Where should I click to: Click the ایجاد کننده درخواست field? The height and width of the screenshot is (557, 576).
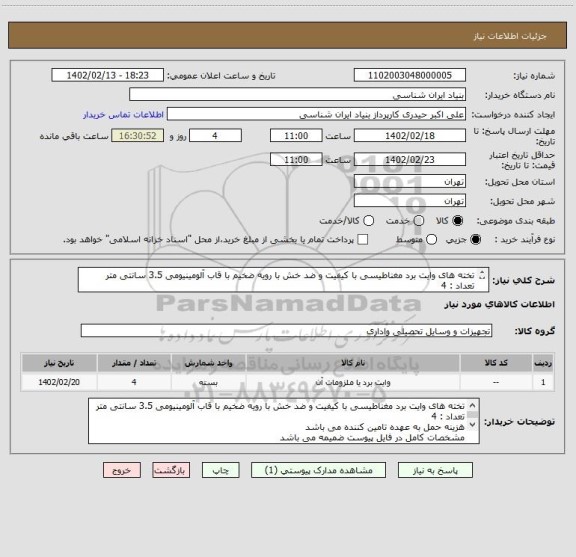tap(316, 114)
